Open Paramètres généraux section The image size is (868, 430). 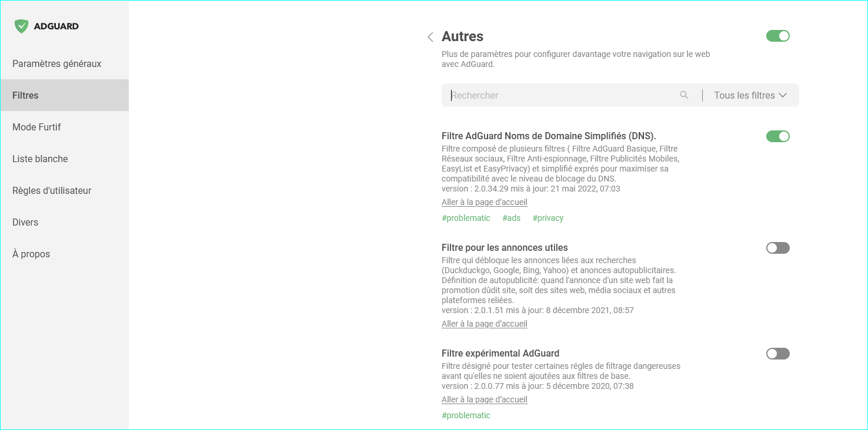point(57,63)
